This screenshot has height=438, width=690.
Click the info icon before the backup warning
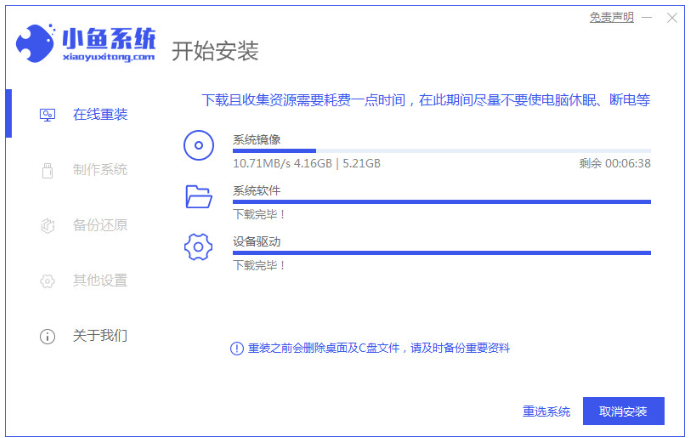pos(236,348)
